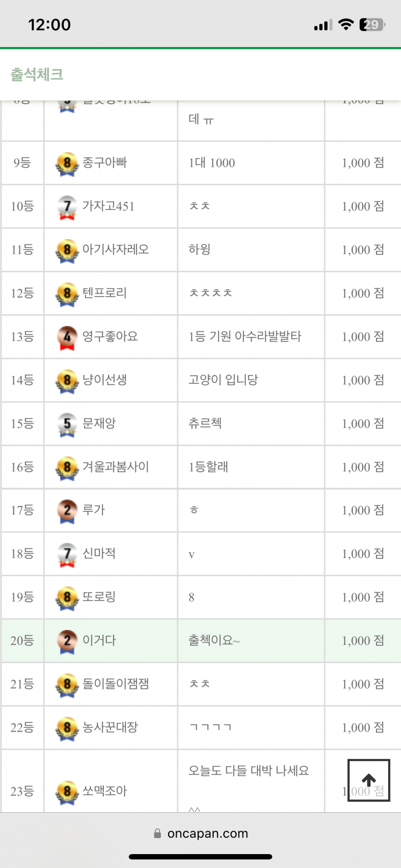Tap the battery indicator in status bar
The image size is (401, 868).
(372, 24)
